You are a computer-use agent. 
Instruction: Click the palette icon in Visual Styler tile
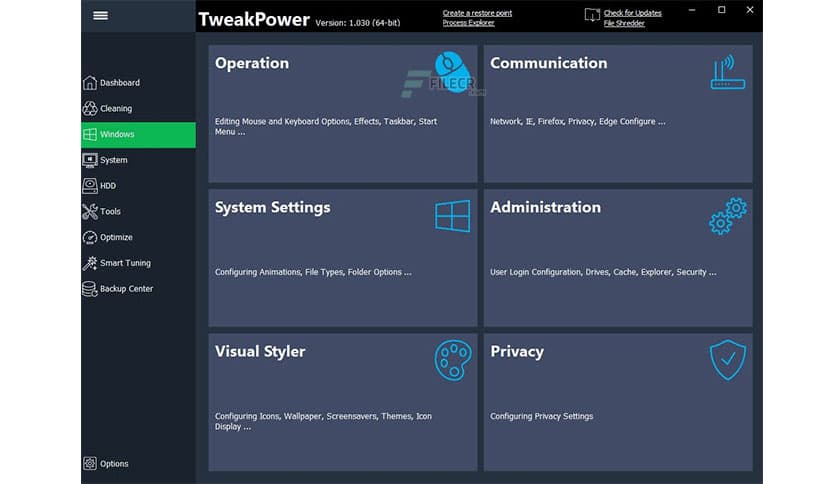[x=453, y=360]
